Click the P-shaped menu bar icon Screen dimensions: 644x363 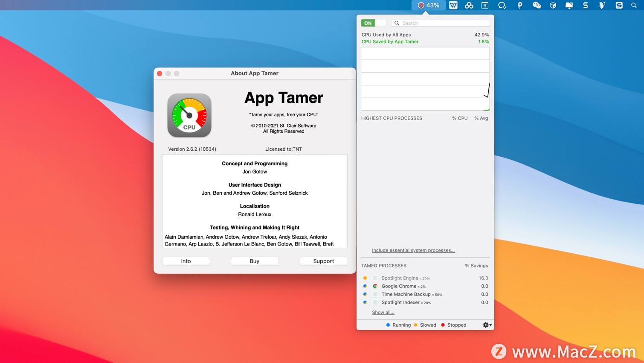pos(519,5)
